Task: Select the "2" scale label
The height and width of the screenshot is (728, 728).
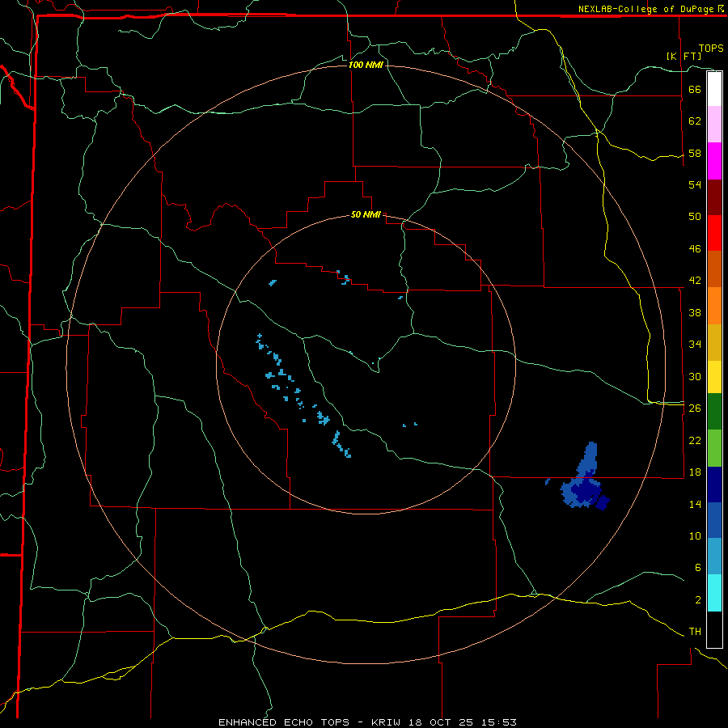Action: (697, 600)
